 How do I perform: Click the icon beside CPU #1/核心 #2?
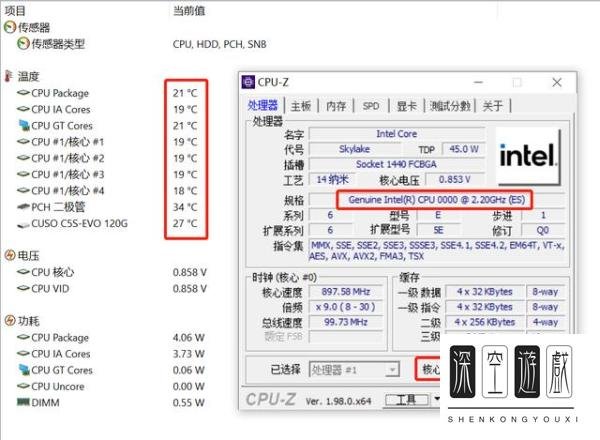click(x=23, y=158)
